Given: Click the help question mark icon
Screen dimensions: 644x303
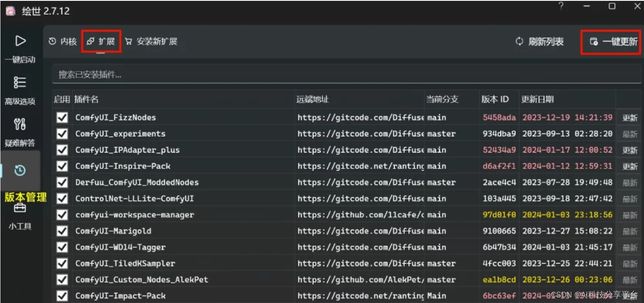Looking at the screenshot, I should 561,6.
